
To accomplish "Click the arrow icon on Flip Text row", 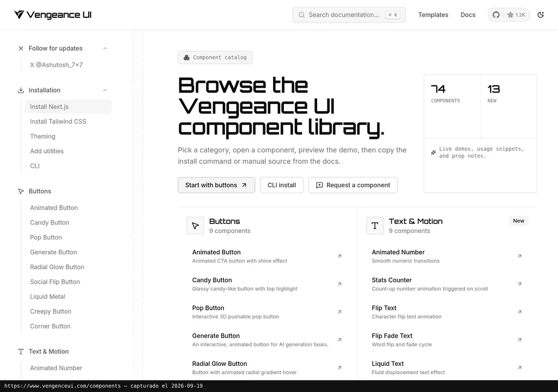I will tap(519, 312).
